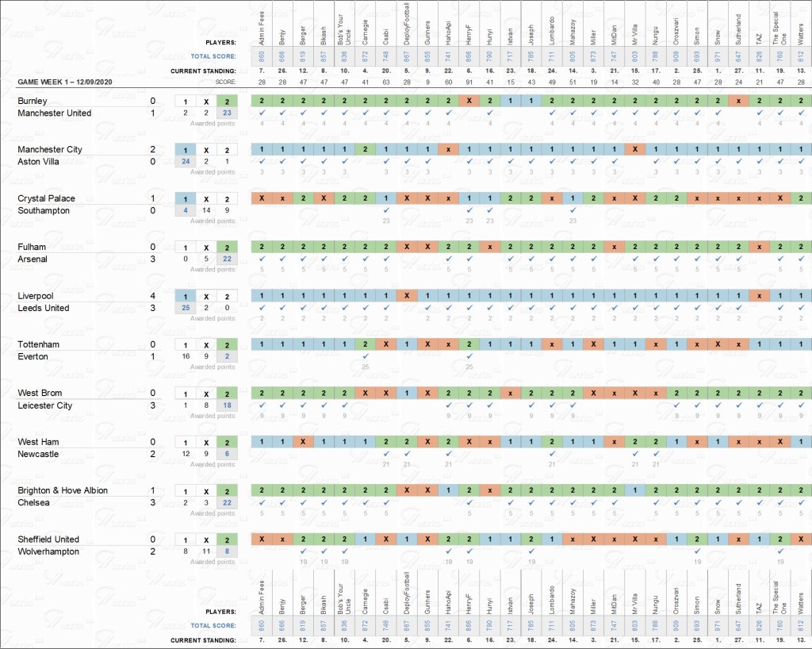Viewport: 812px width, 649px height.
Task: Click Berger's checkmark in the Sheffield United row
Action: [303, 551]
